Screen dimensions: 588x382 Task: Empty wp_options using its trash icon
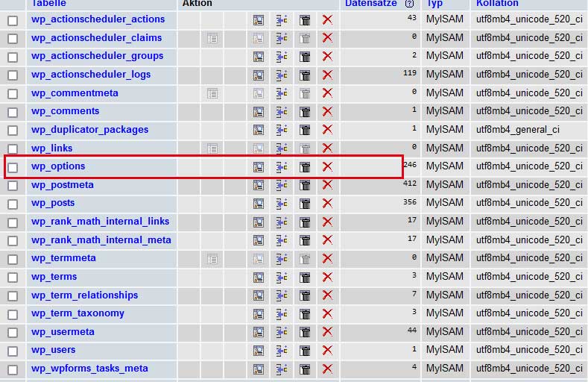(x=305, y=167)
